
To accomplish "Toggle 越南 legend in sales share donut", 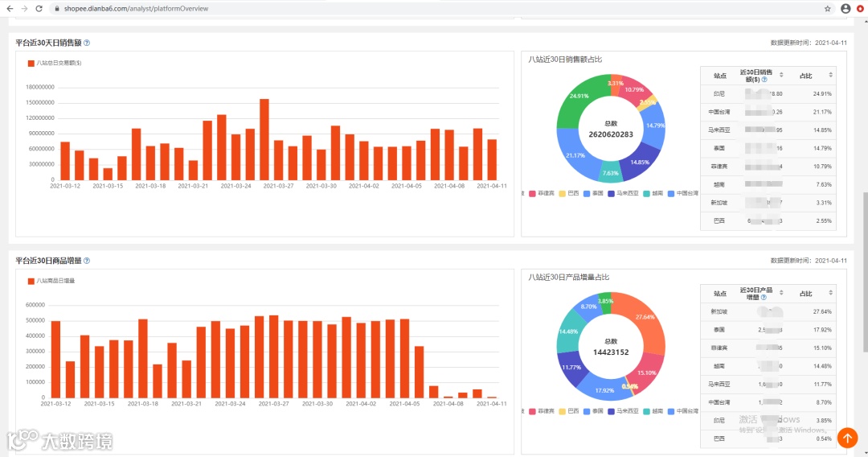I will click(653, 193).
